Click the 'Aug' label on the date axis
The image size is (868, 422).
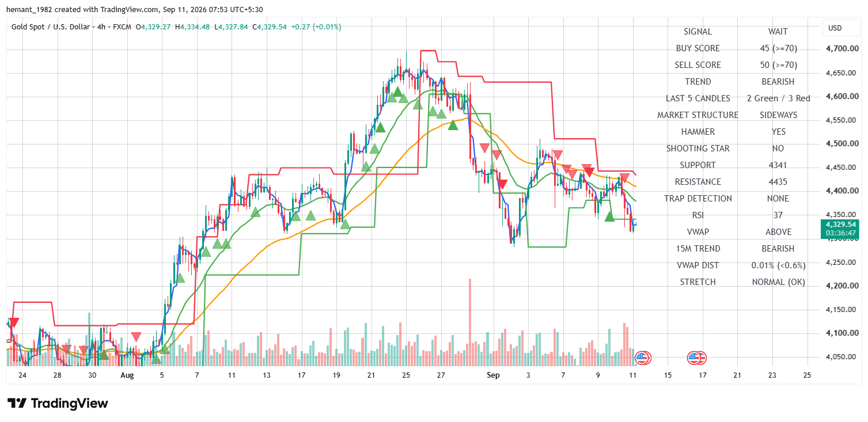coord(127,375)
